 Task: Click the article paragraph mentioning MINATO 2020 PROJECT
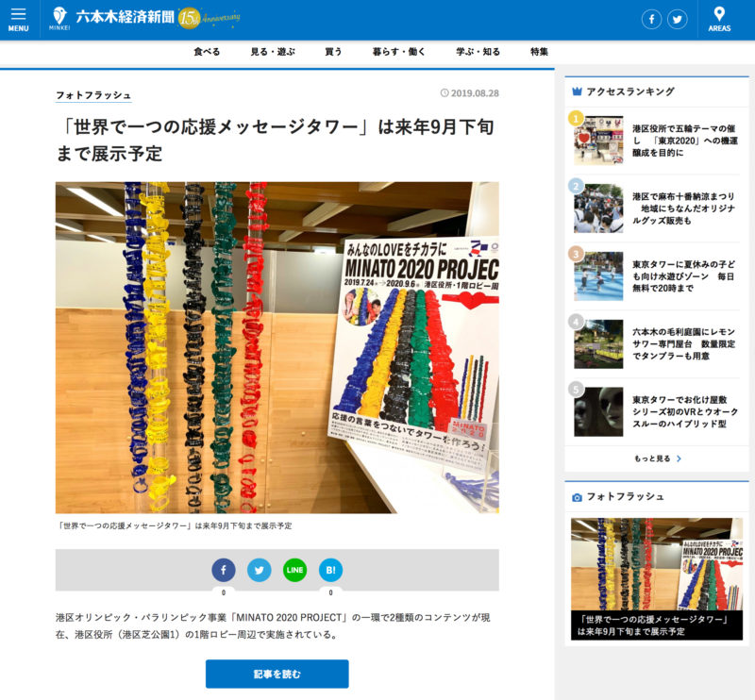coord(273,625)
